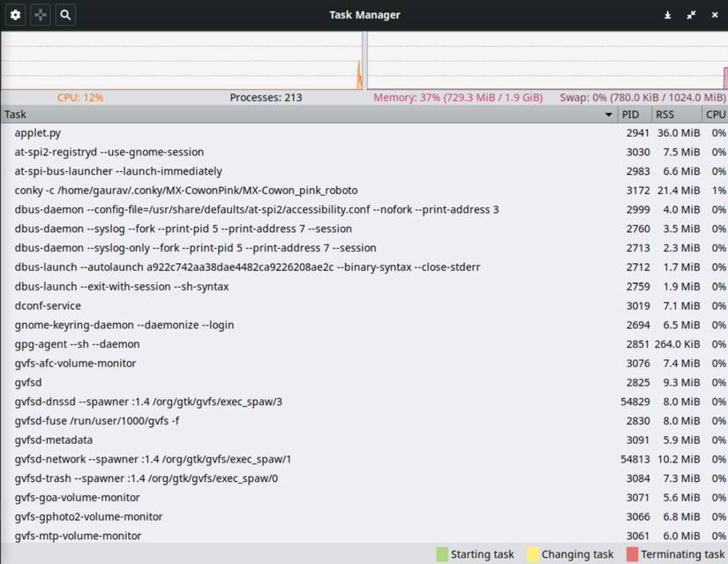
Task: Select dbus-daemon --syslog-only row
Action: click(364, 248)
